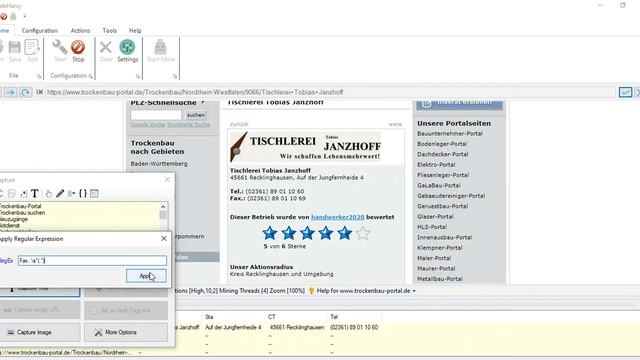Click the Clear X ribbon icon

click(106, 47)
